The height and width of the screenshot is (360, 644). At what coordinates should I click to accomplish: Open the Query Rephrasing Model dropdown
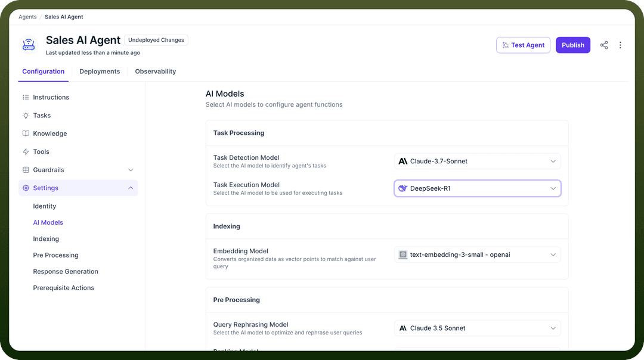coord(477,328)
